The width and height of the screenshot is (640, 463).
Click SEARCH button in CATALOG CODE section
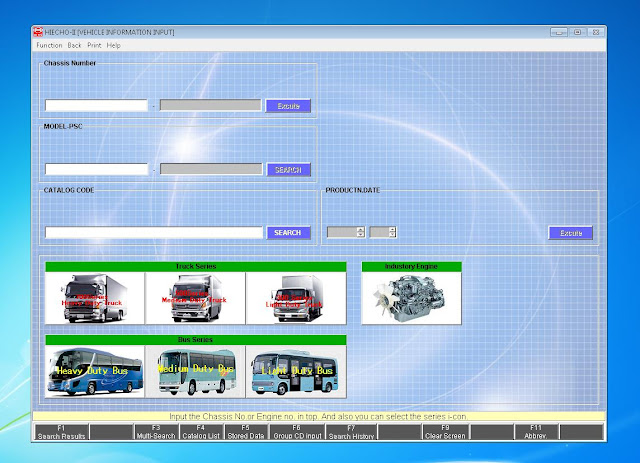tap(289, 233)
